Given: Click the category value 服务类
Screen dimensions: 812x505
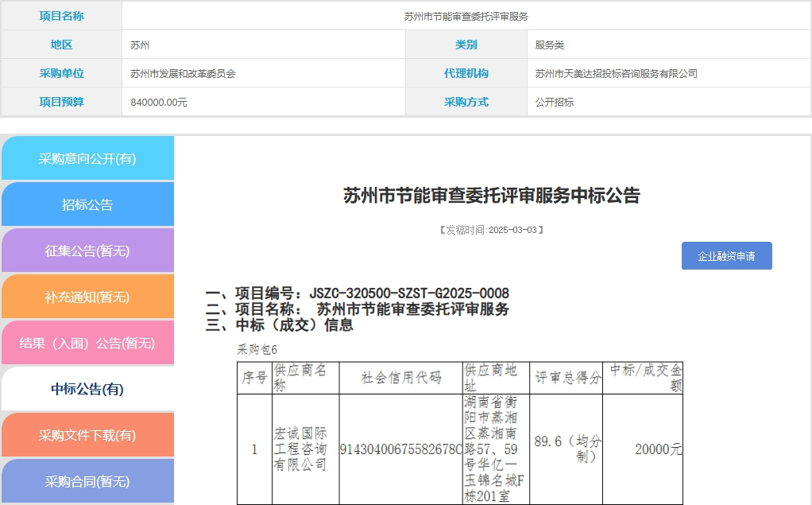Looking at the screenshot, I should point(550,45).
